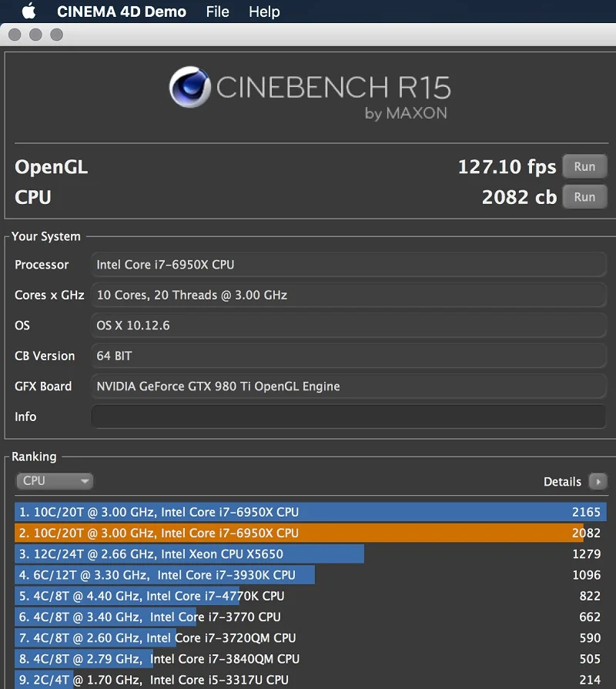The width and height of the screenshot is (616, 689).
Task: Click the gray minimize window button
Action: click(35, 35)
